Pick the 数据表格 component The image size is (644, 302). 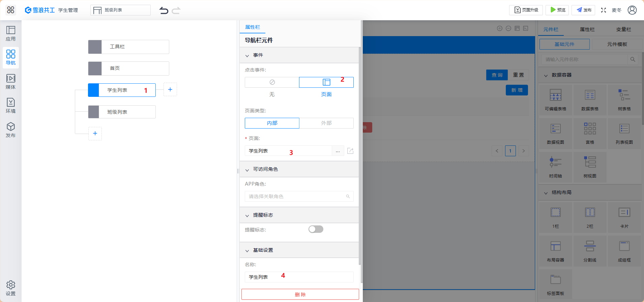[590, 100]
